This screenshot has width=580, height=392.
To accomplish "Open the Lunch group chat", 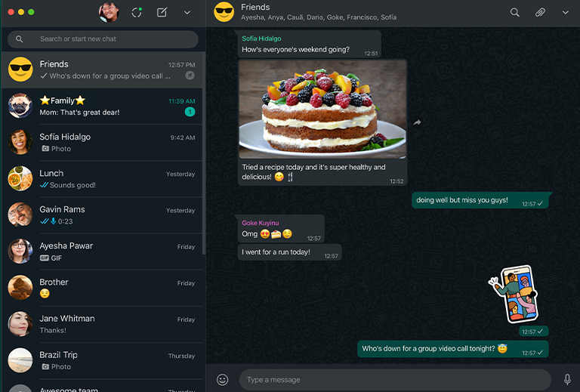I will [x=103, y=178].
